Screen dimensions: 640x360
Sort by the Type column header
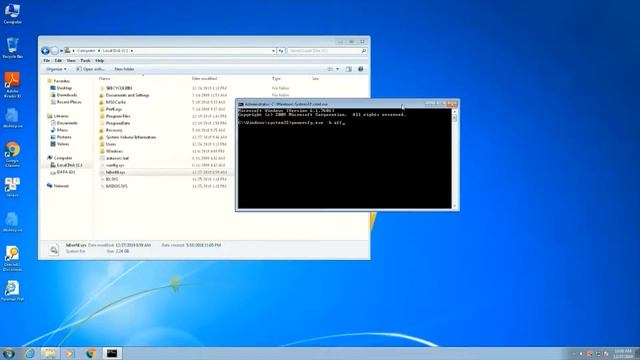click(276, 78)
